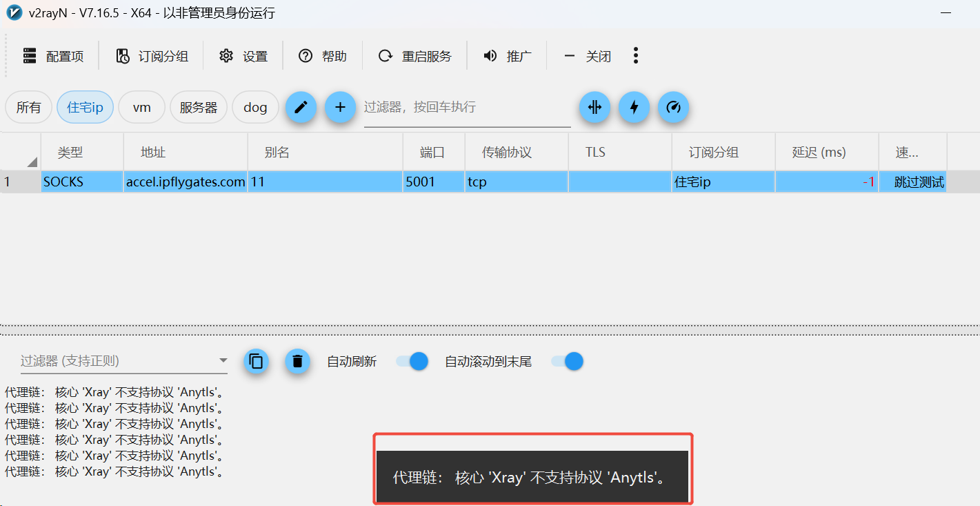Click the tcp transport cell
Viewport: 980px width, 506px height.
517,182
